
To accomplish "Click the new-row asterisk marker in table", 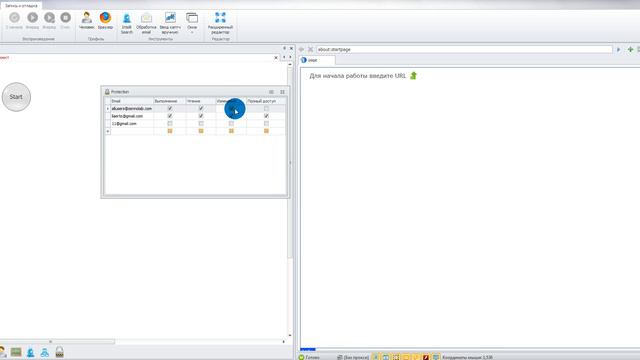I will [108, 131].
